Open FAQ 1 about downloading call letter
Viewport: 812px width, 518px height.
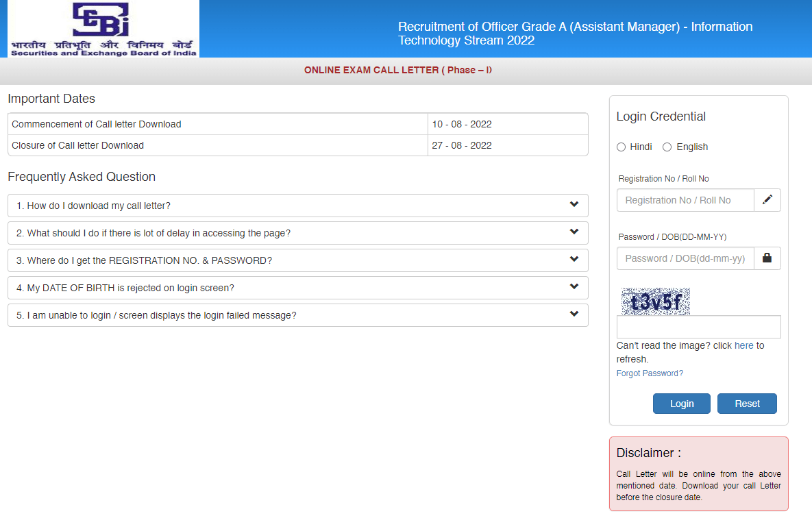click(x=94, y=206)
